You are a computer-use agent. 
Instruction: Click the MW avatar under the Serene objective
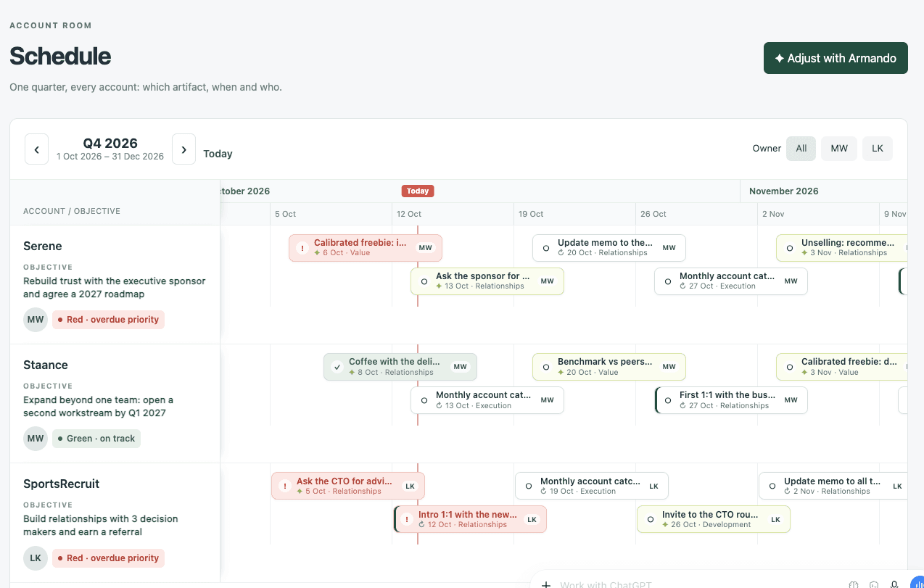[36, 320]
